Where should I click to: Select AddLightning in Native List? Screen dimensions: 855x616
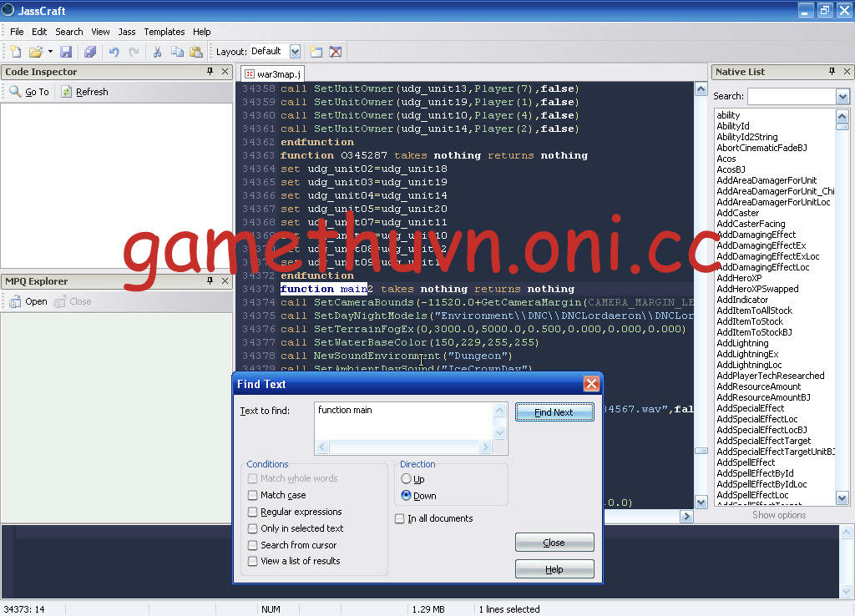coord(742,343)
